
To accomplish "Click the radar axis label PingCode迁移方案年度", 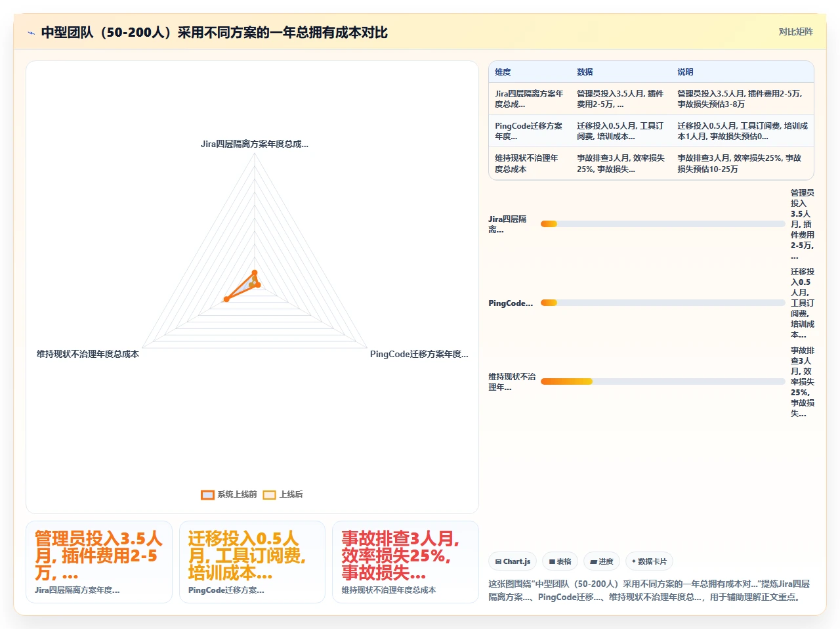I will (419, 354).
